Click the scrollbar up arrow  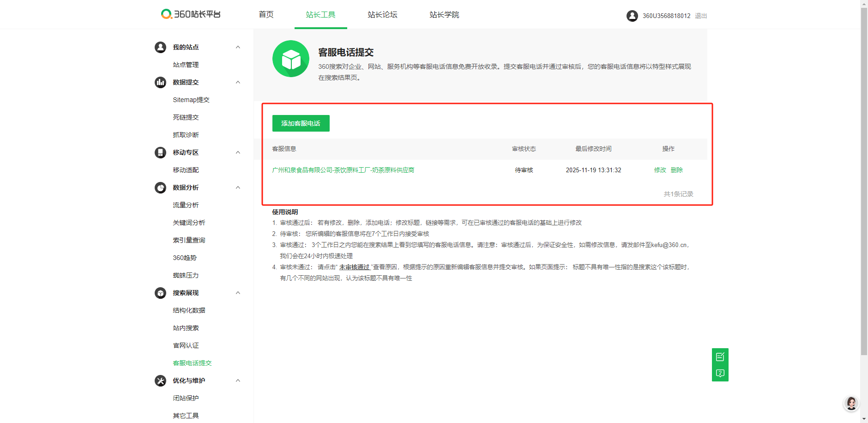point(864,4)
